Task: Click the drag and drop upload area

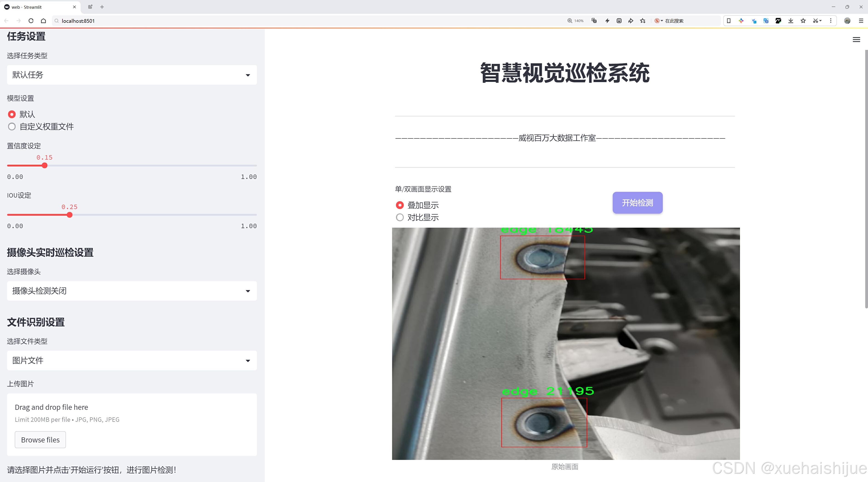Action: click(132, 425)
